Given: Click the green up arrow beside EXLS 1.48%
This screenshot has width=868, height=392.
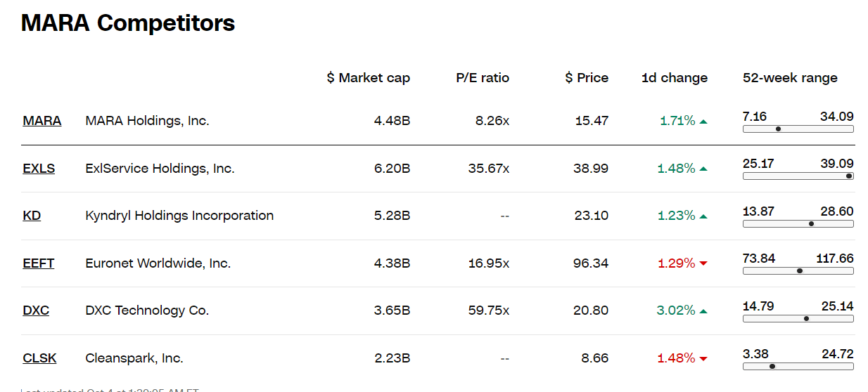Looking at the screenshot, I should 703,169.
